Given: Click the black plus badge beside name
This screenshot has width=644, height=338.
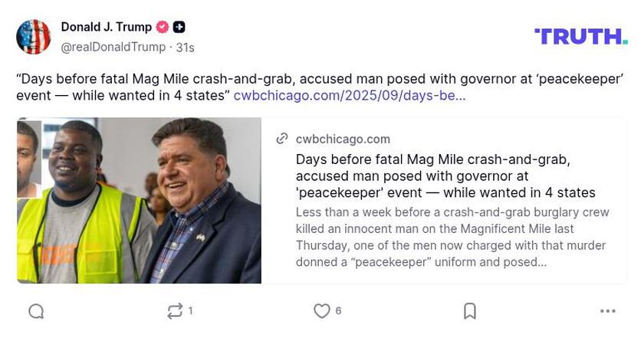Looking at the screenshot, I should coord(179,27).
